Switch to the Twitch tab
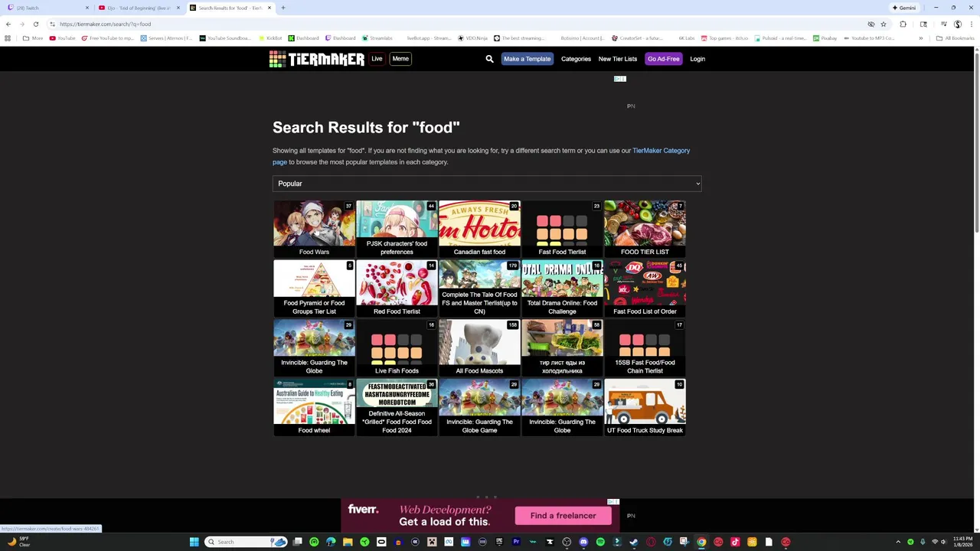The image size is (980, 551). 46,8
